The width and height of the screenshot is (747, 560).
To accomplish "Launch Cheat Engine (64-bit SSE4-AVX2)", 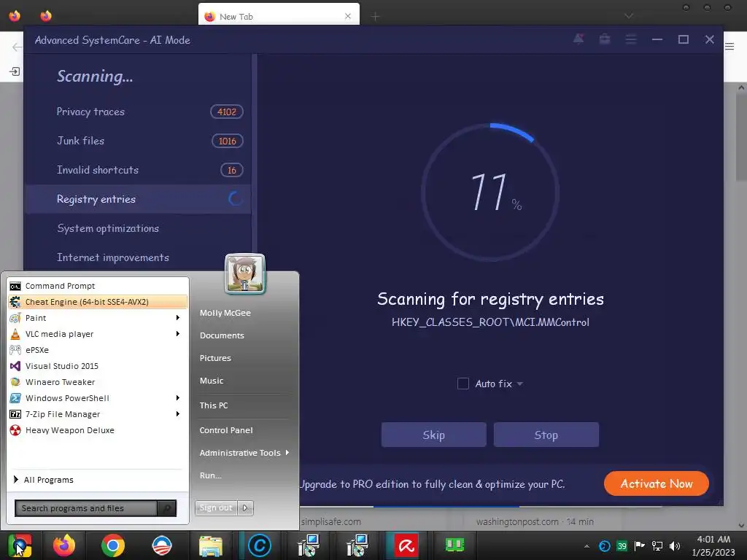I will (x=98, y=302).
